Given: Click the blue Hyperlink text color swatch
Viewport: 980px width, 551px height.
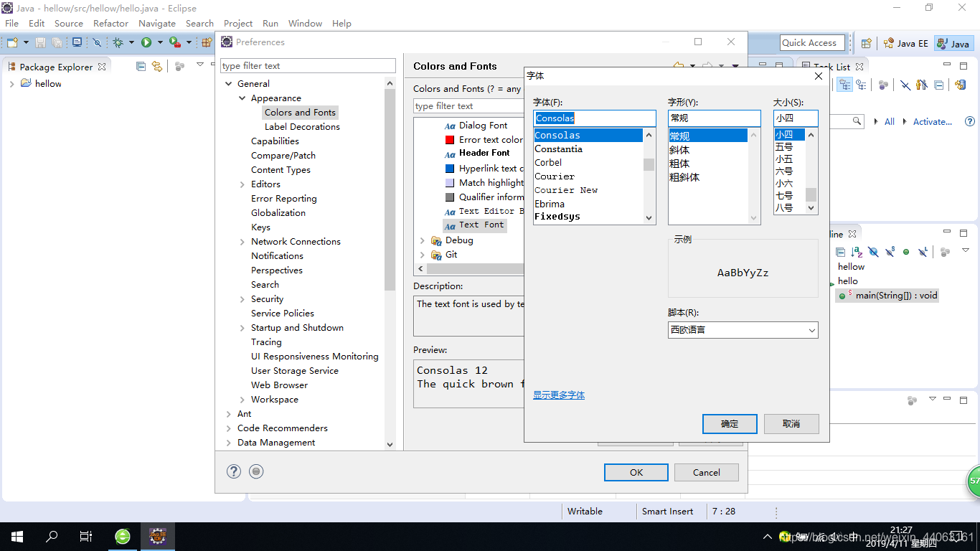Looking at the screenshot, I should 450,169.
